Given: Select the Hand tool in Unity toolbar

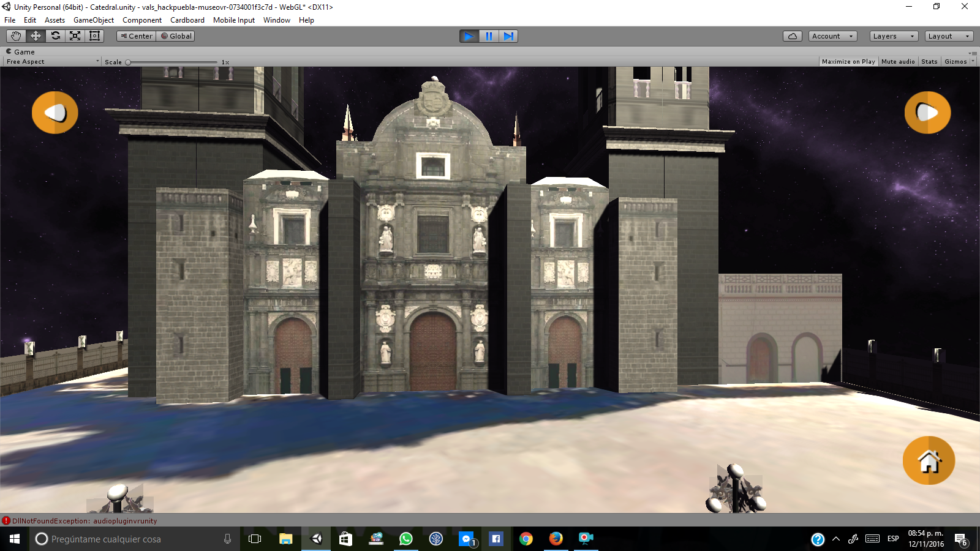Looking at the screenshot, I should tap(16, 36).
